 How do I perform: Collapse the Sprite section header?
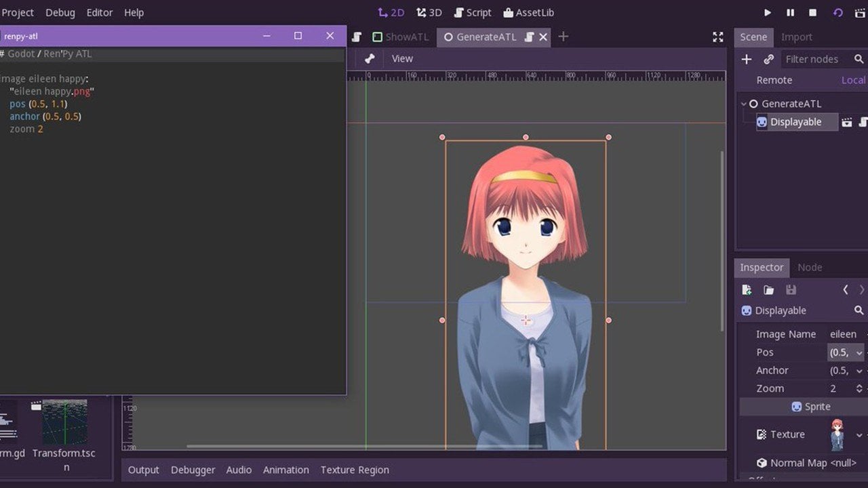click(x=810, y=407)
